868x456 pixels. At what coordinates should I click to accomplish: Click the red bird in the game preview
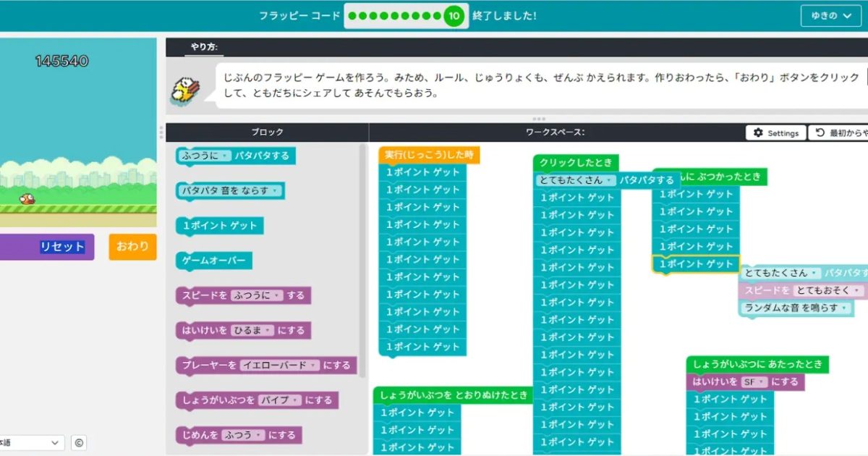point(27,198)
